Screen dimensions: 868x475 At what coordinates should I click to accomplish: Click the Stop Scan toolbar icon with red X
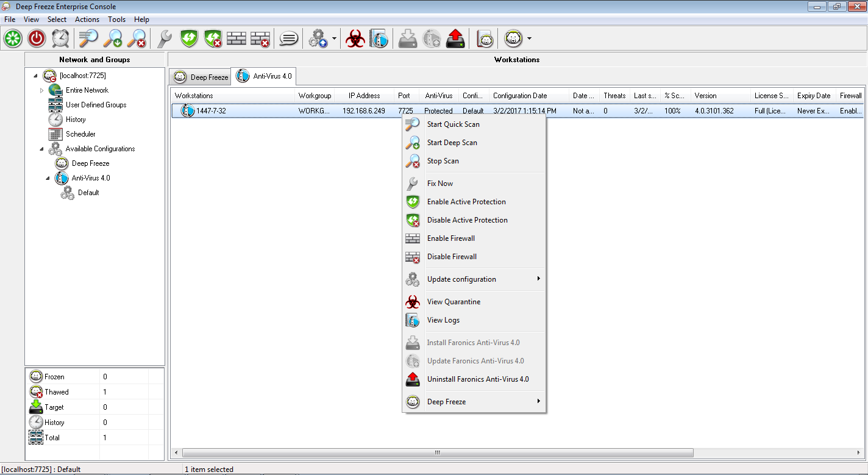pos(137,38)
